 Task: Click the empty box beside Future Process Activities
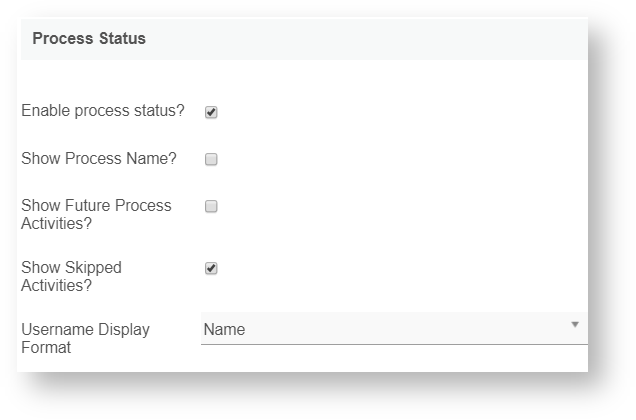211,206
